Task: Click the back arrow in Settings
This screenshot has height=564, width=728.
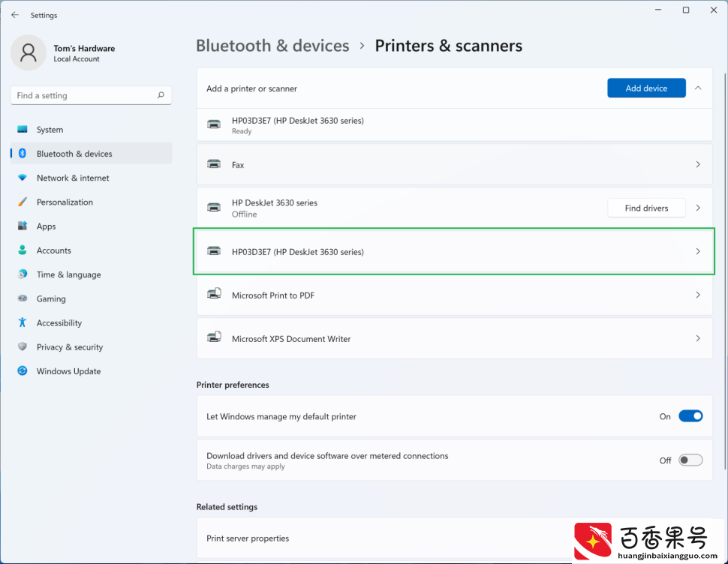Action: (15, 15)
